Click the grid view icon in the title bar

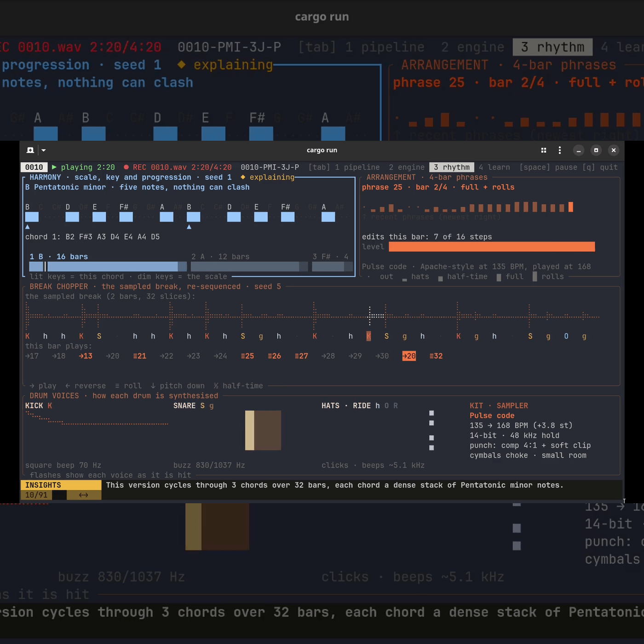tap(544, 150)
